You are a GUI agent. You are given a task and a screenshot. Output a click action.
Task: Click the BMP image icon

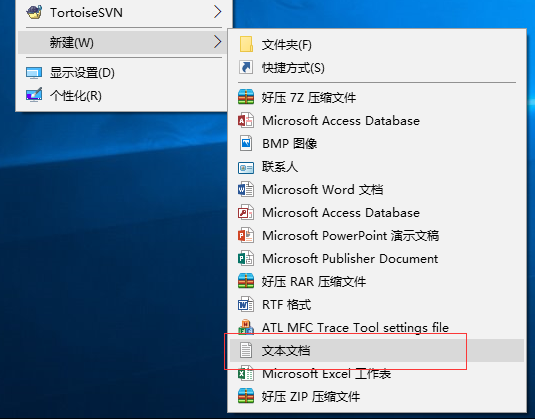click(x=246, y=143)
